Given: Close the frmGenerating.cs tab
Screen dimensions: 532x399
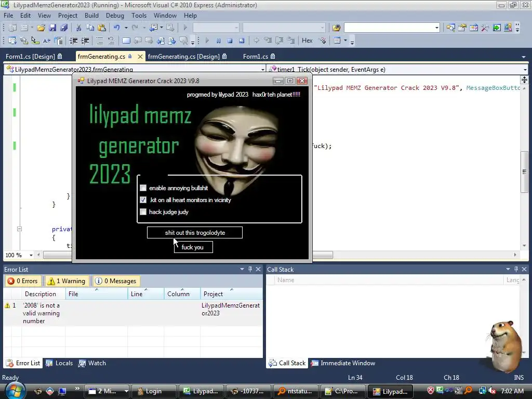Looking at the screenshot, I should pos(140,57).
